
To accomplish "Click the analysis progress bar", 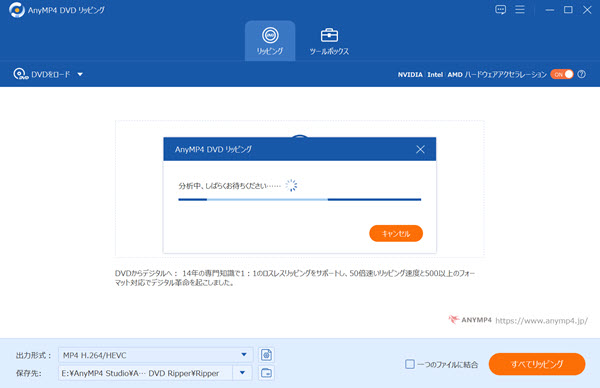I will coord(300,199).
